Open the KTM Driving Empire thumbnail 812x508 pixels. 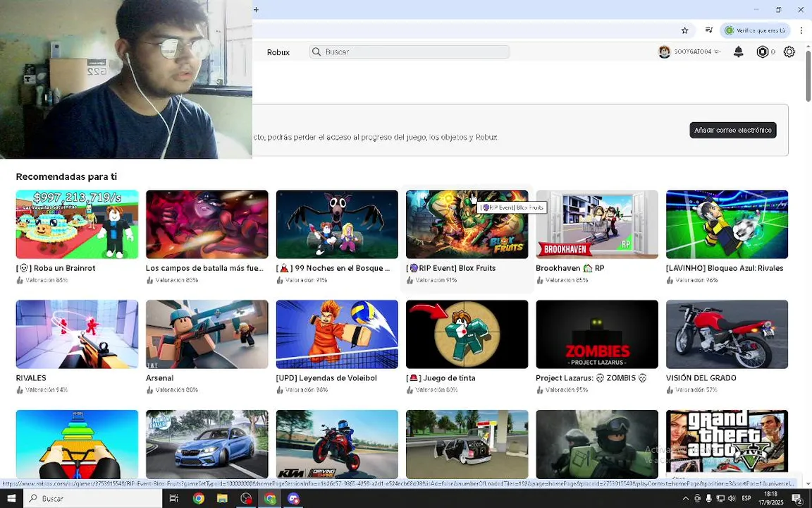tap(337, 445)
